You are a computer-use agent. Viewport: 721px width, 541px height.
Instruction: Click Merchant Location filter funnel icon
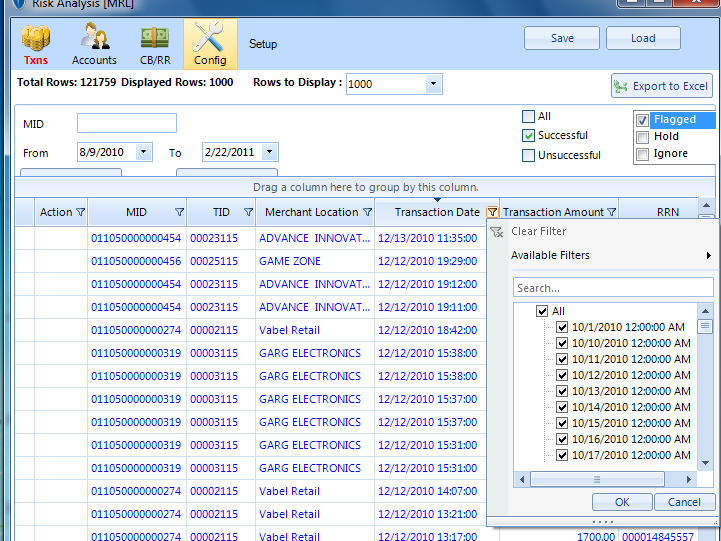[x=367, y=212]
